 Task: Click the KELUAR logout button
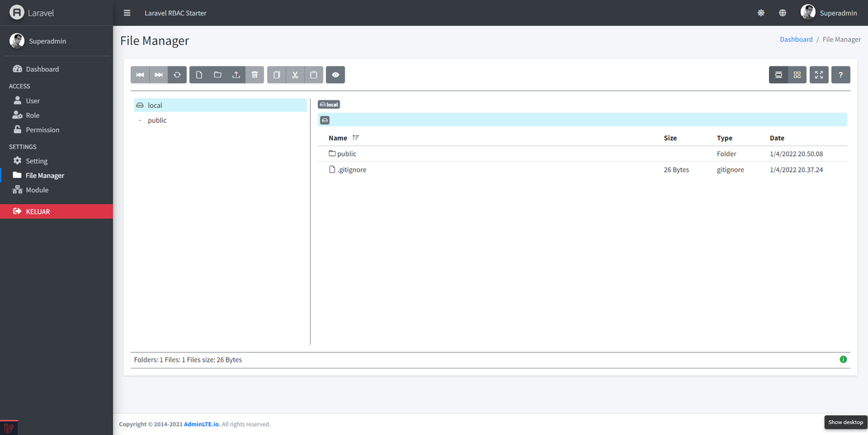tap(56, 212)
